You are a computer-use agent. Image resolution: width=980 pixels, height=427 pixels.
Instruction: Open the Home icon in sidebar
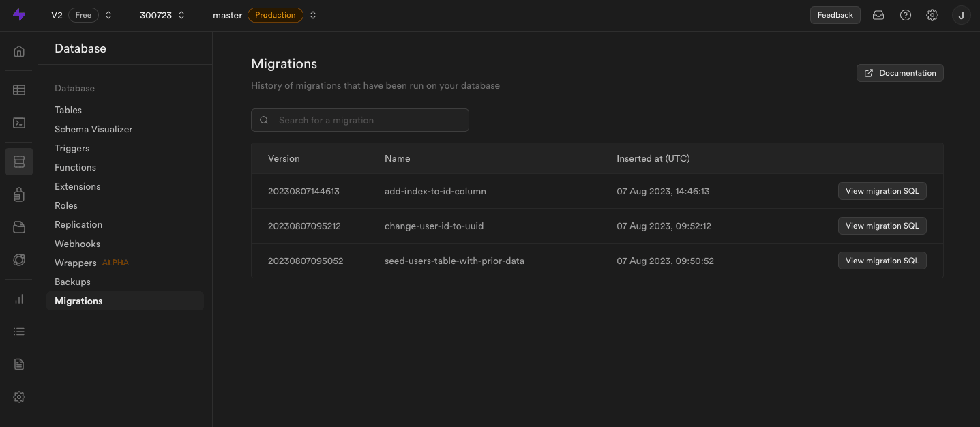pos(19,51)
